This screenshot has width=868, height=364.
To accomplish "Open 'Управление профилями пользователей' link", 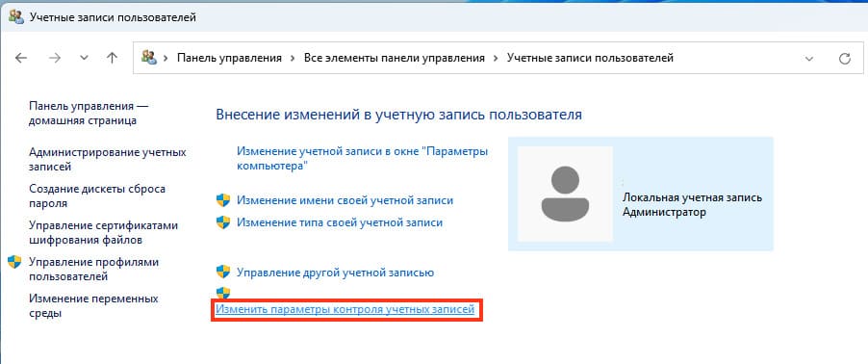I will (x=93, y=270).
